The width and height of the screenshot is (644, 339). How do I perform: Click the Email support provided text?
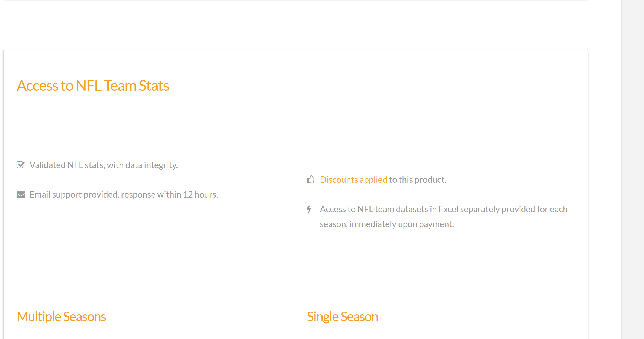[x=124, y=195]
